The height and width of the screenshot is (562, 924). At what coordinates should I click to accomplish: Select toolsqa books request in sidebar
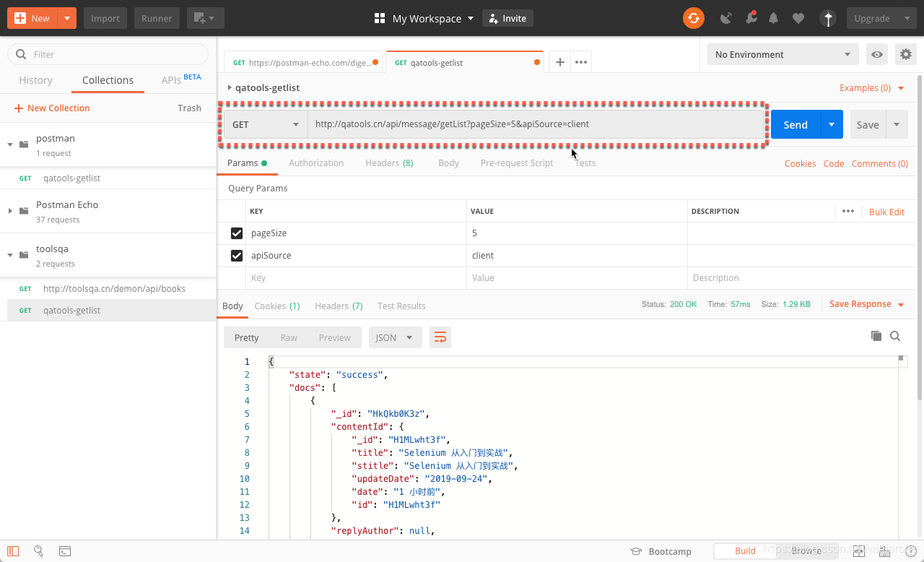point(108,288)
